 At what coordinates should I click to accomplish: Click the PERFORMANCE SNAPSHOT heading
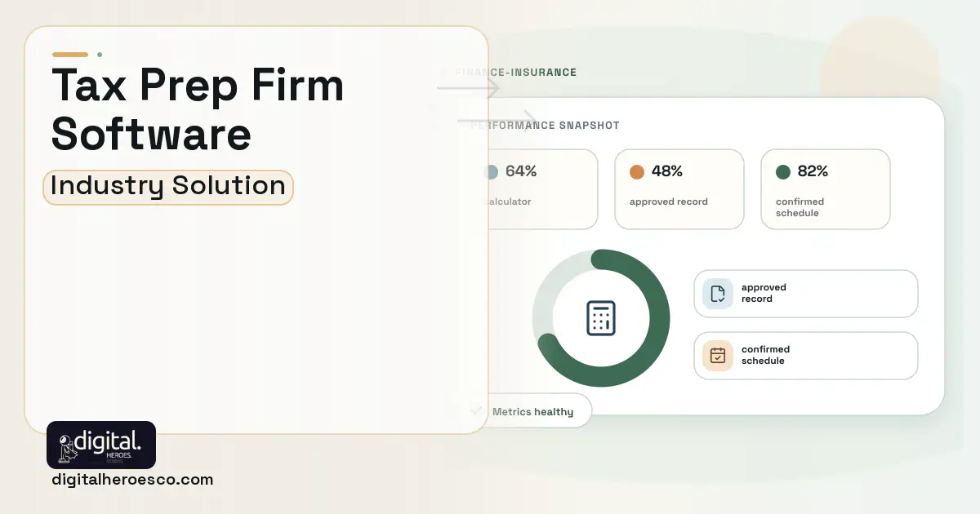click(546, 126)
